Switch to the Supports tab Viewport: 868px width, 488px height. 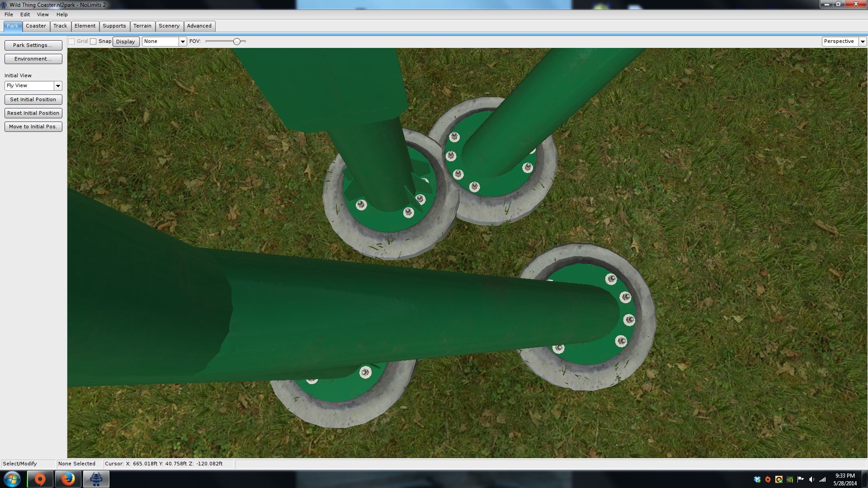click(114, 26)
